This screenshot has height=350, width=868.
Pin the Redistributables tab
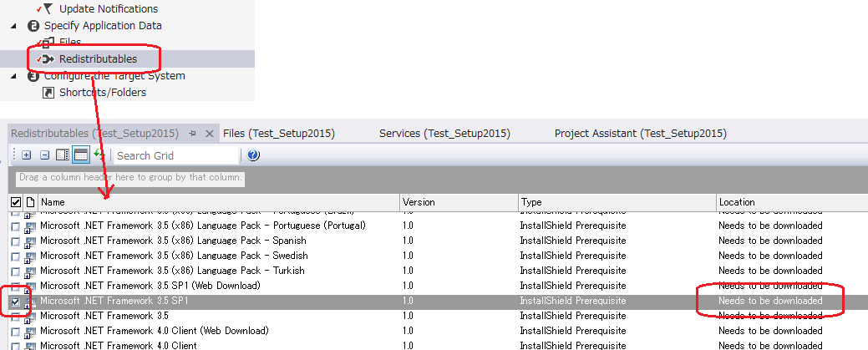[193, 134]
